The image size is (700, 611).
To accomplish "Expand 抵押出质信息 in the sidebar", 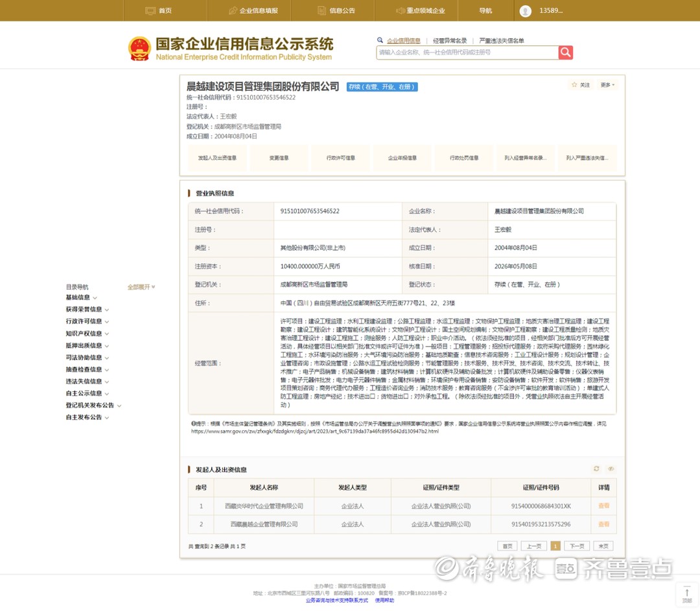I will (87, 345).
